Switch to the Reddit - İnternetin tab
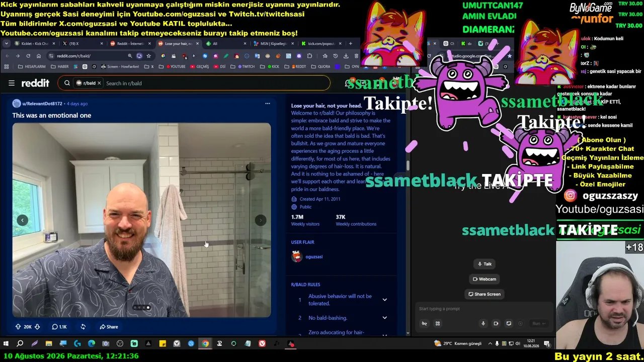 click(x=129, y=44)
